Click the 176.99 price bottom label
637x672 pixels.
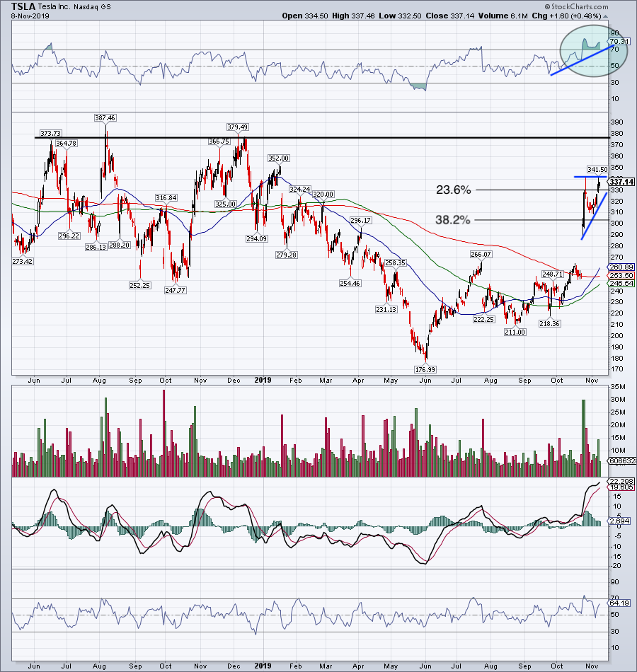click(425, 369)
